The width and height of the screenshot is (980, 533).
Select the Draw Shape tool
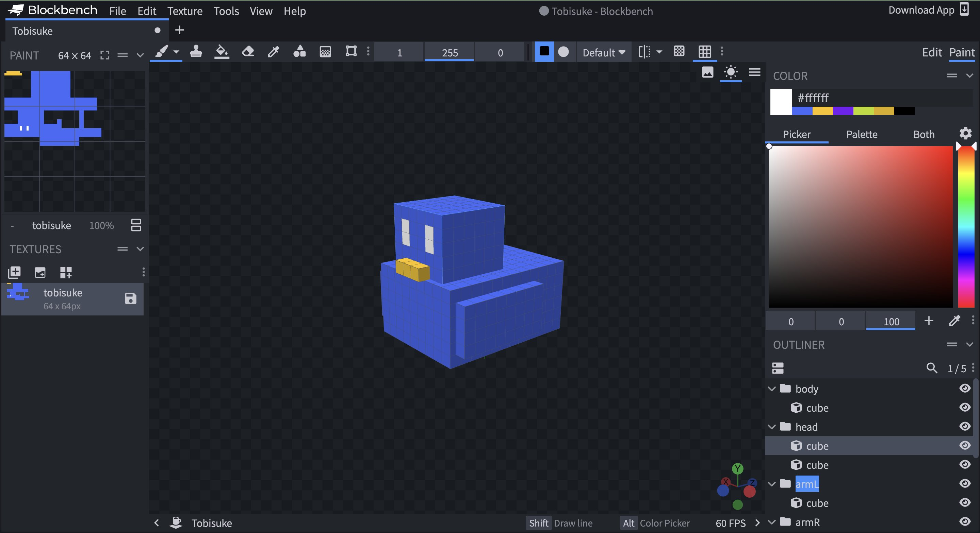coord(299,52)
